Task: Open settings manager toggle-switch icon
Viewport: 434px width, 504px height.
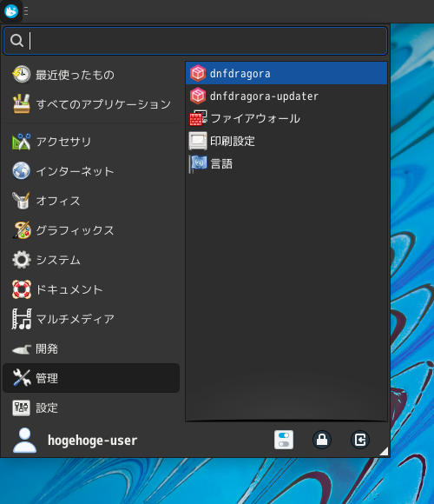Action: pos(284,440)
